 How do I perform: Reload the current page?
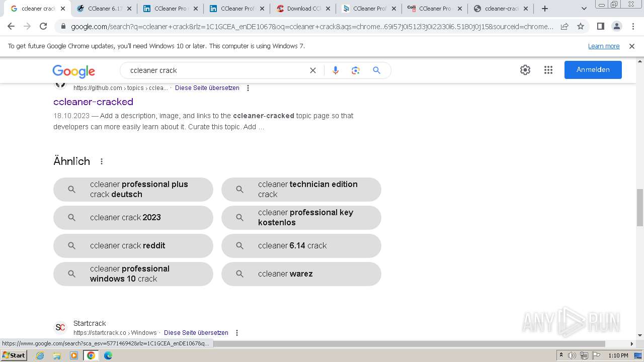click(x=43, y=27)
